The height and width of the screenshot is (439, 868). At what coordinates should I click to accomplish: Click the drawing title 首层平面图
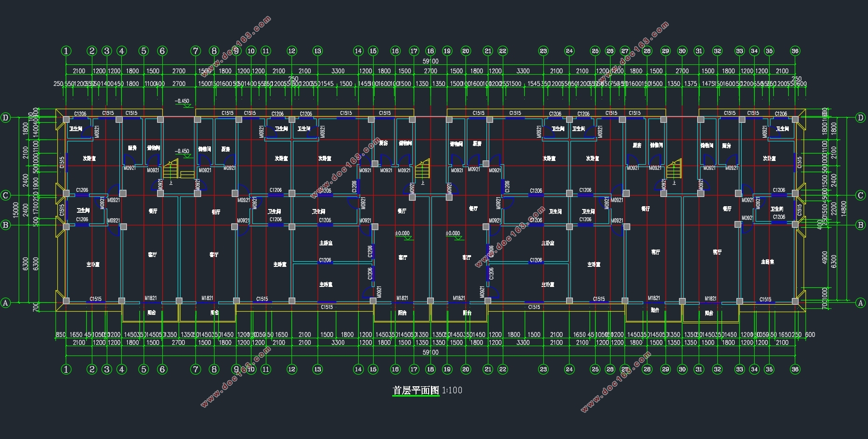416,390
